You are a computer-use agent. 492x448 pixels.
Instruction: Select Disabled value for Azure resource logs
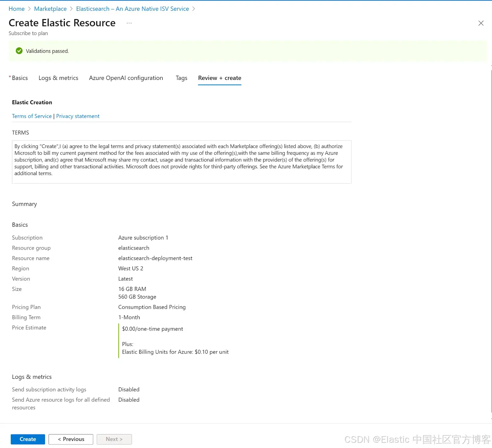coord(129,399)
